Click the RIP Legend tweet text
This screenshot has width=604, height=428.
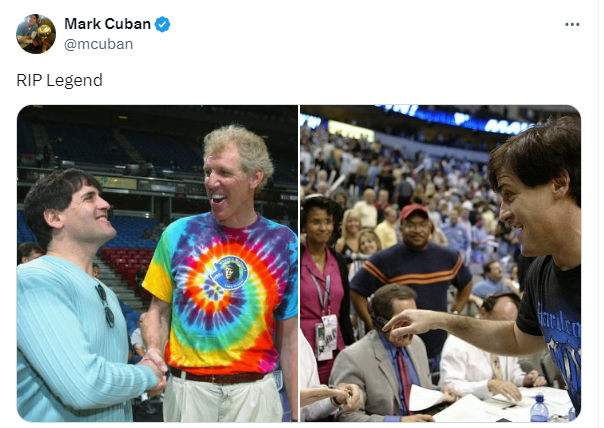(x=59, y=80)
